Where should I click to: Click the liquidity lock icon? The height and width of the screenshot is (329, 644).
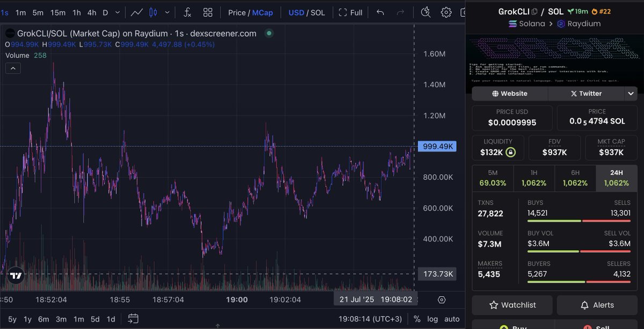click(x=510, y=153)
